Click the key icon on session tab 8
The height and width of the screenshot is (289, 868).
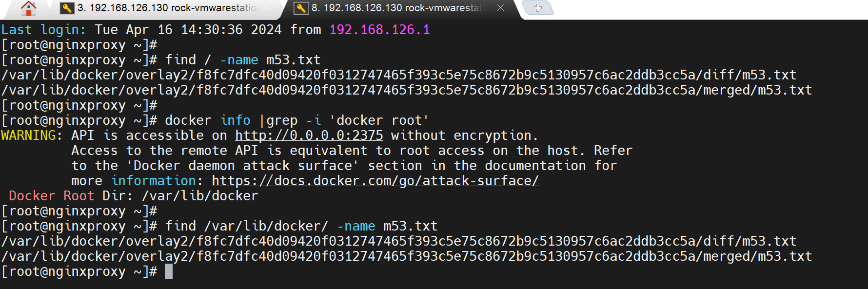[301, 8]
